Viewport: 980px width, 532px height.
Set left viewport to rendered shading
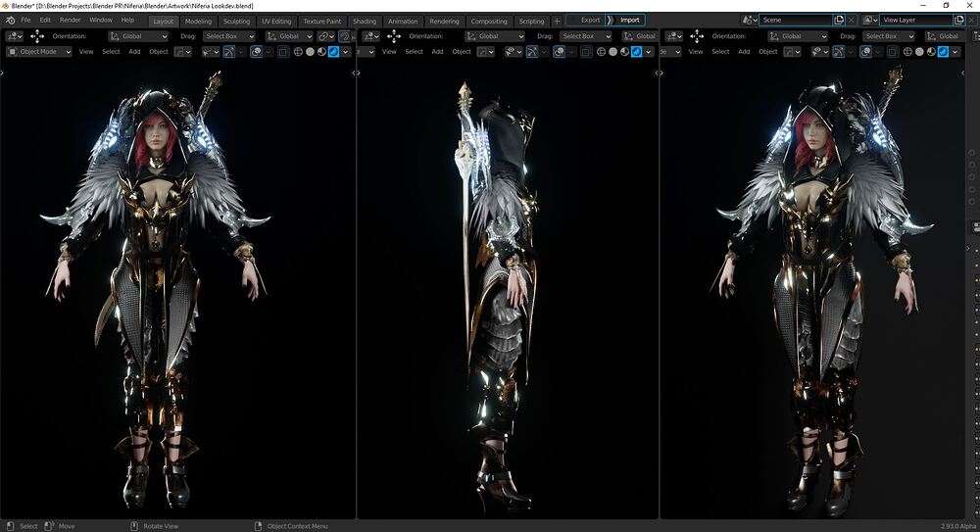[x=334, y=51]
